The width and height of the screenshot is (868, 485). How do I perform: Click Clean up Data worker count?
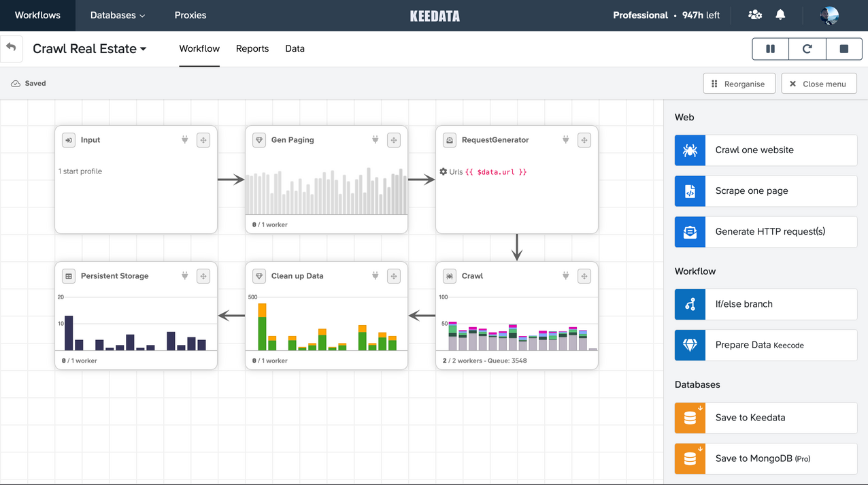click(x=270, y=361)
